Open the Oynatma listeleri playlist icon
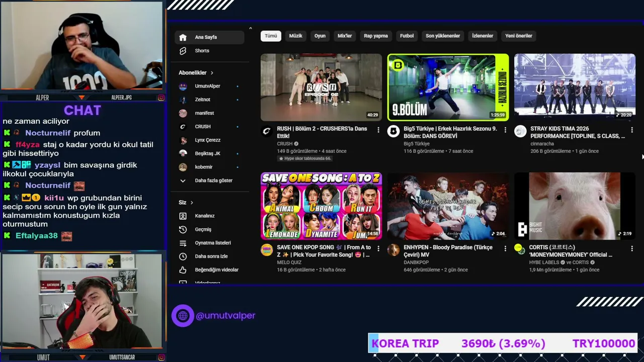Image resolution: width=644 pixels, height=362 pixels. point(183,243)
